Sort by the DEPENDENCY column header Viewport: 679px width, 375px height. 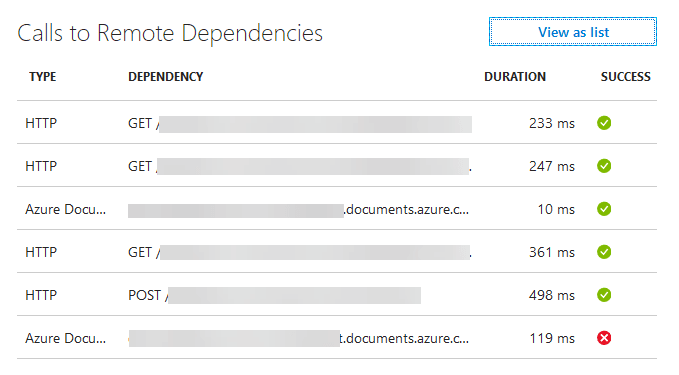click(165, 77)
